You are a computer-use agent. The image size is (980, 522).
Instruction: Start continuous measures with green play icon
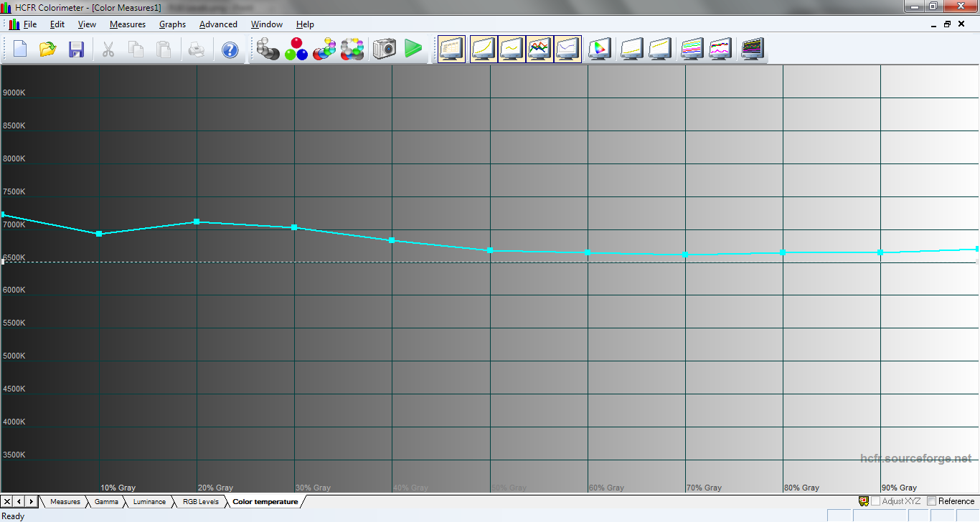point(413,49)
